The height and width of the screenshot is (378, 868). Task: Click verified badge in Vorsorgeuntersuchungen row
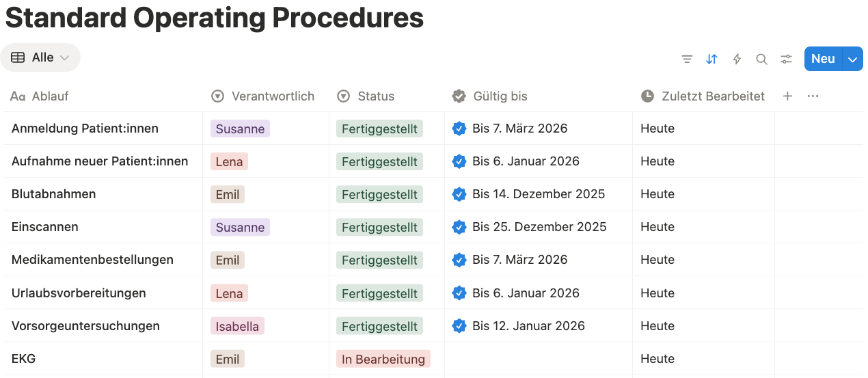tap(459, 326)
